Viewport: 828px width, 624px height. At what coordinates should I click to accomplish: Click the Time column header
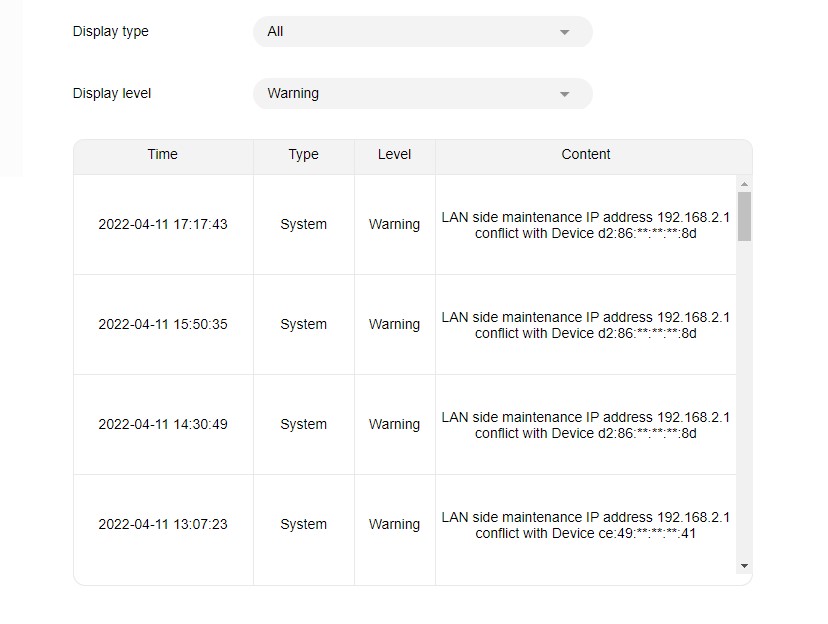[x=162, y=155]
